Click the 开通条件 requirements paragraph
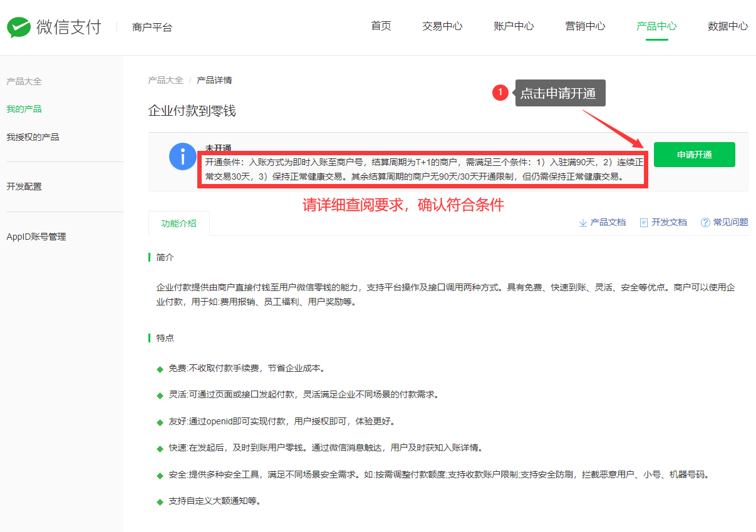The image size is (756, 532). pyautogui.click(x=424, y=169)
